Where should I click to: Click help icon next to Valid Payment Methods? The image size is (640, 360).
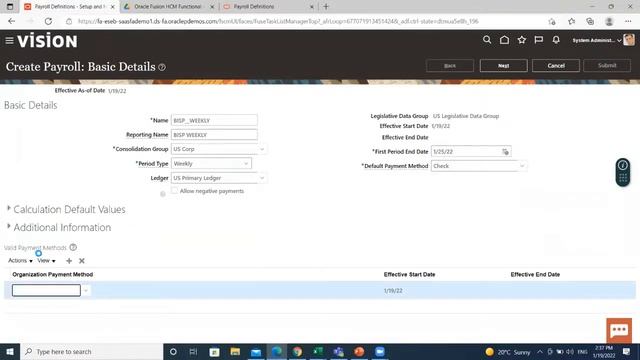pyautogui.click(x=73, y=247)
